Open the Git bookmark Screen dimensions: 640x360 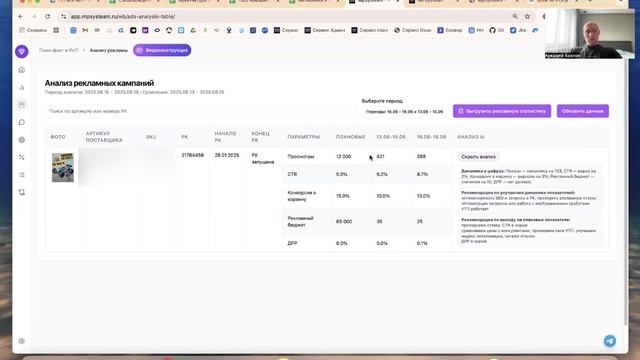point(496,30)
